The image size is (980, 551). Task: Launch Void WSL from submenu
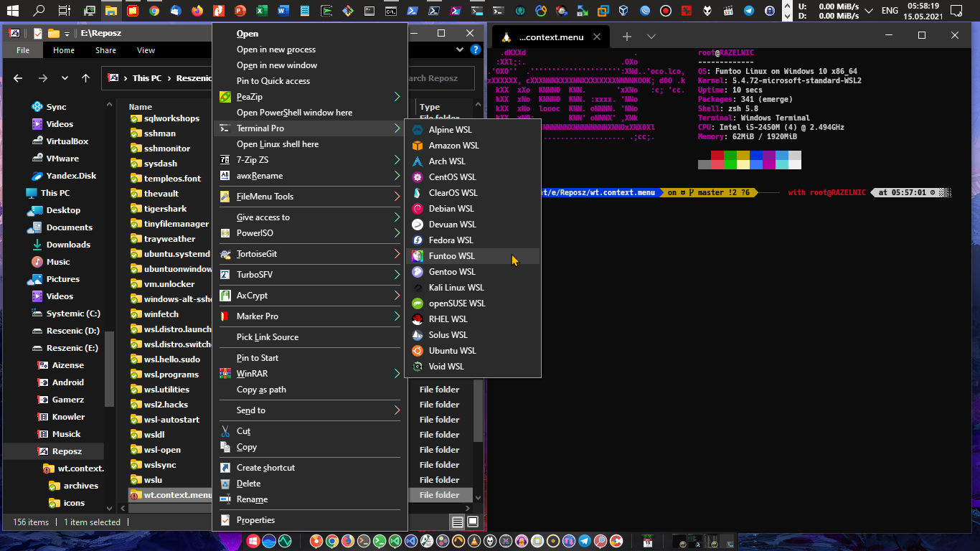click(473, 367)
